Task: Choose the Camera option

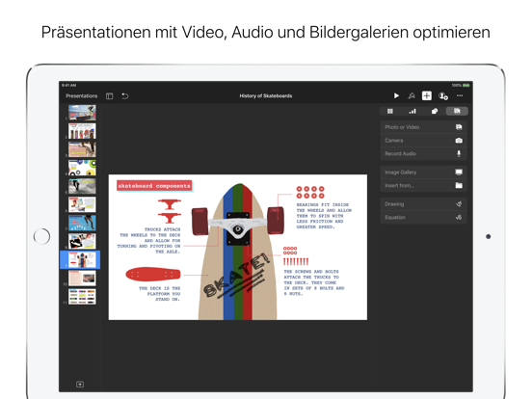Action: (423, 141)
